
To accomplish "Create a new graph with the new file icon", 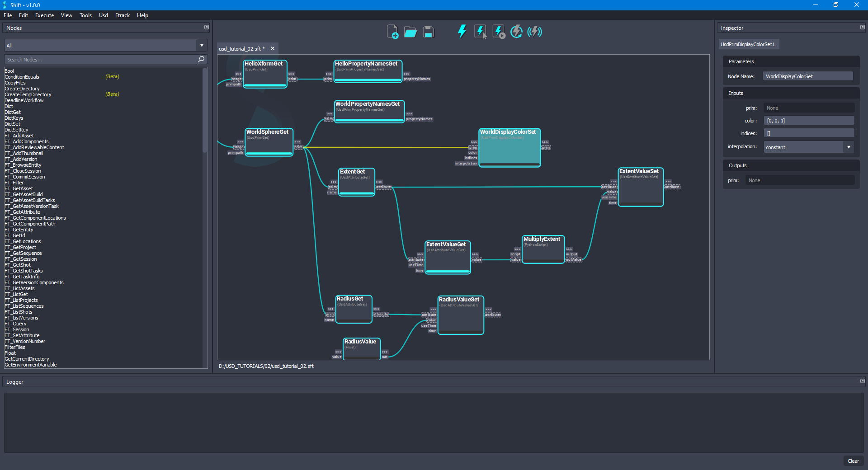I will pos(392,31).
